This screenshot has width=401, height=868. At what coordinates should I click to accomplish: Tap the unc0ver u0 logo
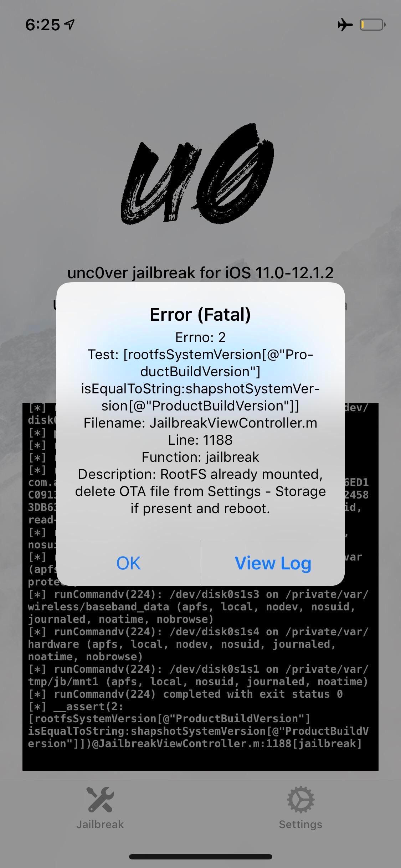198,175
